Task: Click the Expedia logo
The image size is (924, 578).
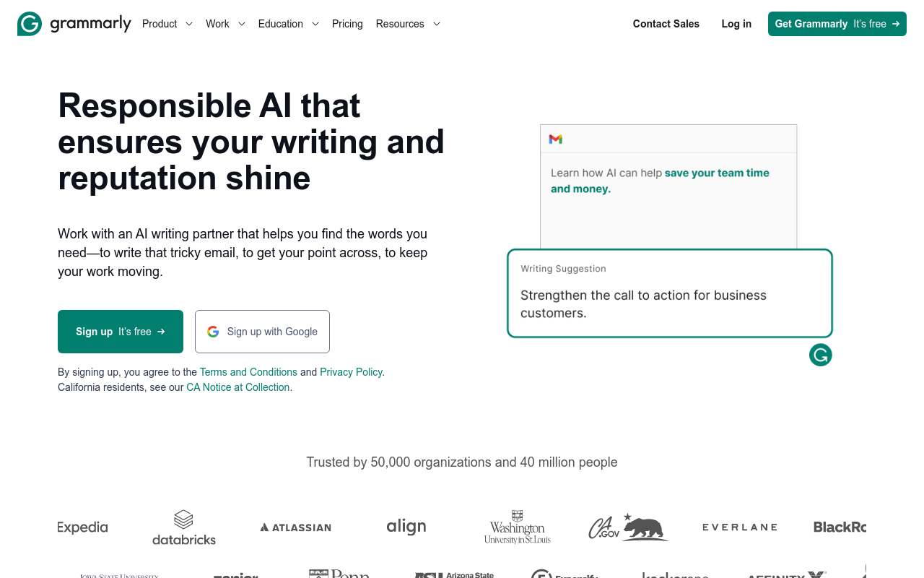Action: point(82,527)
